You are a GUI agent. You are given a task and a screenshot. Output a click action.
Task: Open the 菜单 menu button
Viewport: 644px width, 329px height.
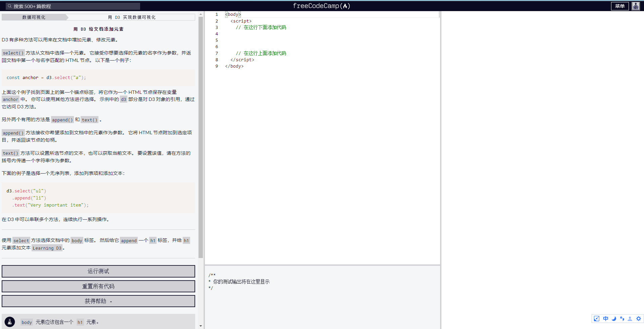tap(620, 6)
